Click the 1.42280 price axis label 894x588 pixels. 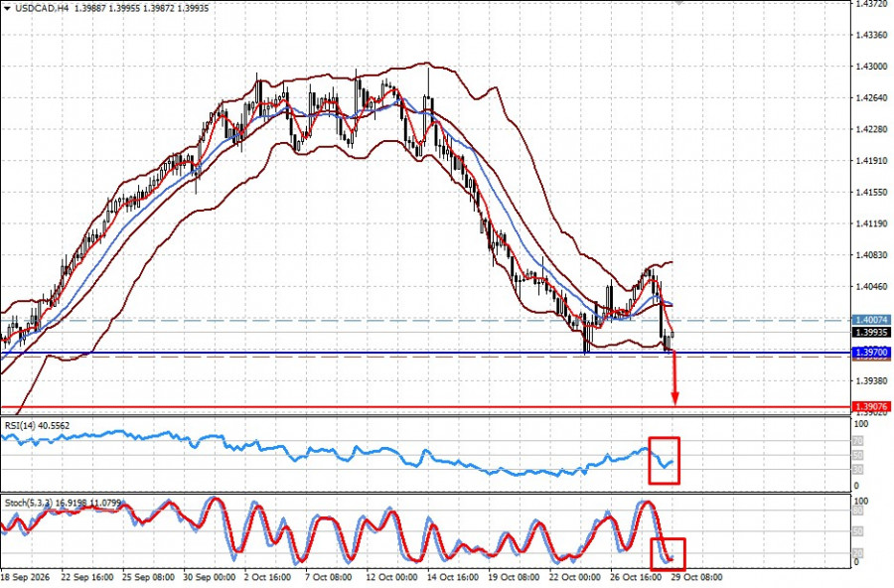(872, 129)
